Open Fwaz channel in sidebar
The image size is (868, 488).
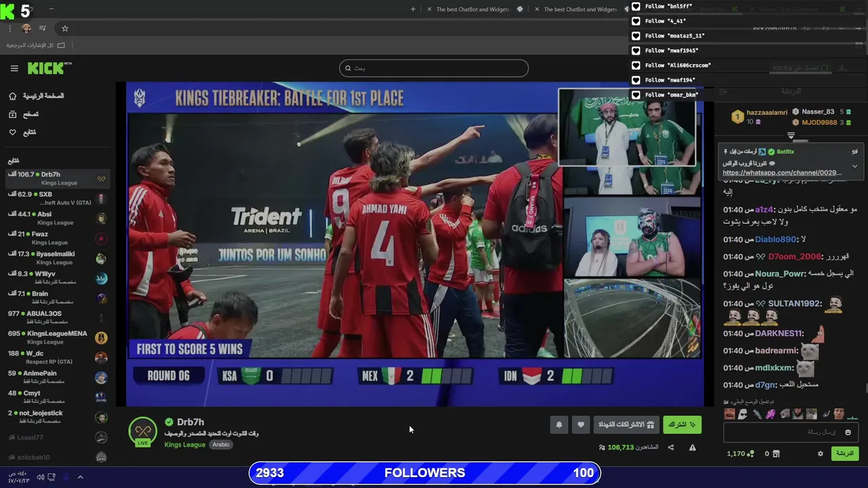click(x=57, y=238)
